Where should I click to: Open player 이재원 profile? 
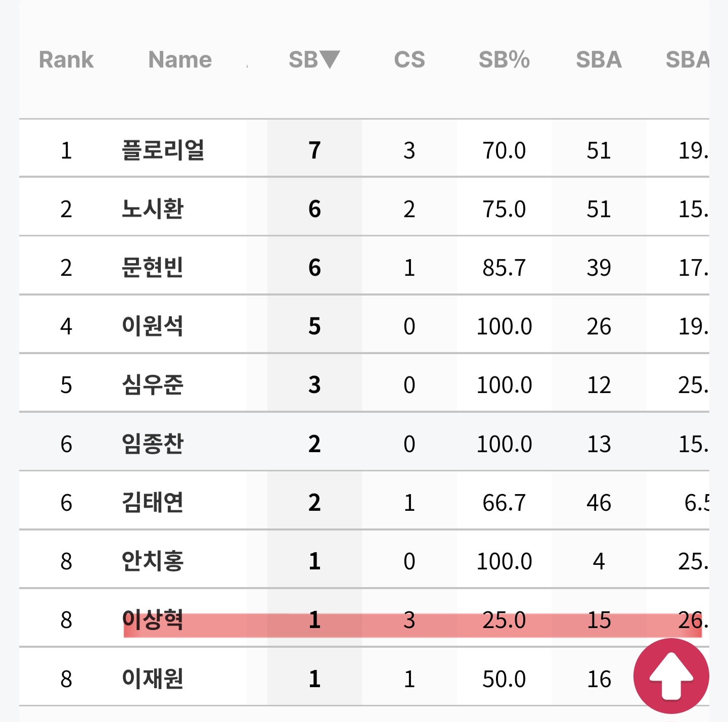pyautogui.click(x=153, y=679)
